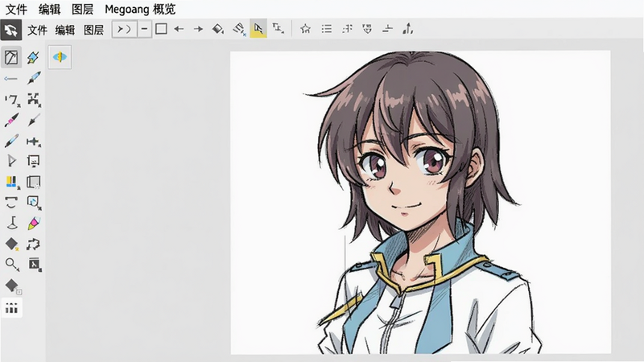Open the top 文件 menu in the menu bar

[16, 9]
